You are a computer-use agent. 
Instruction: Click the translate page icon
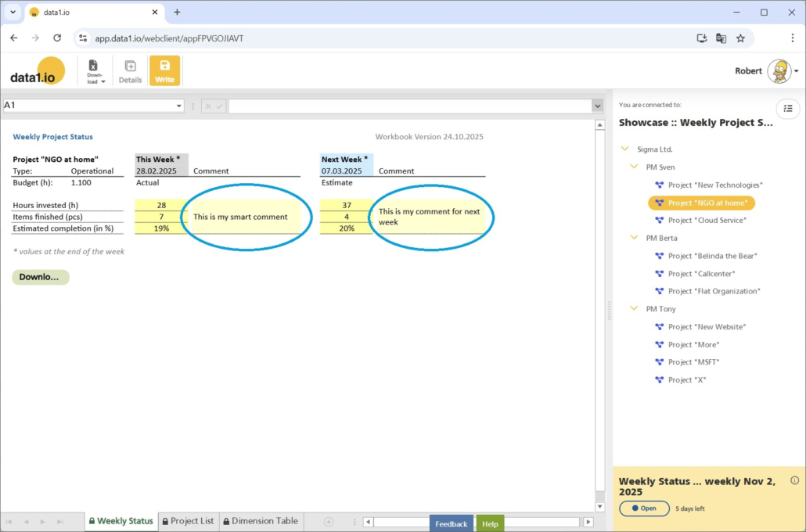[x=721, y=38]
